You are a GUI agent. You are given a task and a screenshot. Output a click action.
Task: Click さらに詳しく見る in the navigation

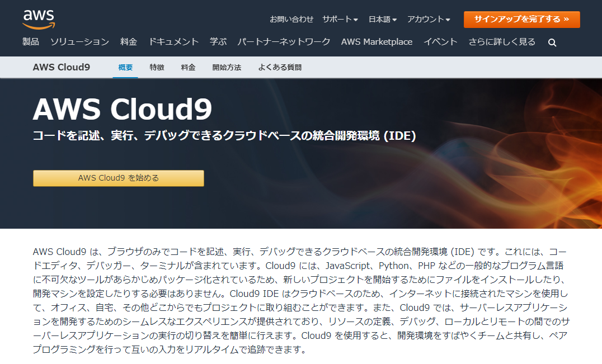(502, 42)
